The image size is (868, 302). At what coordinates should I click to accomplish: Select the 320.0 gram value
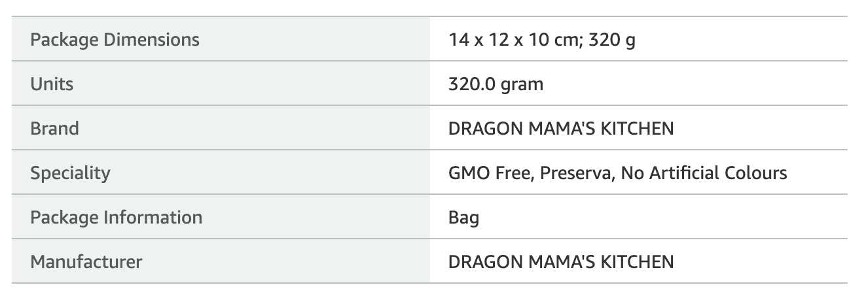pos(496,84)
